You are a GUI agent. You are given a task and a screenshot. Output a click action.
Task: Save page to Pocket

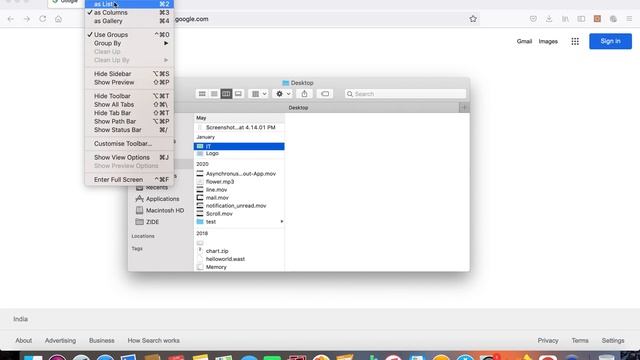click(x=533, y=19)
